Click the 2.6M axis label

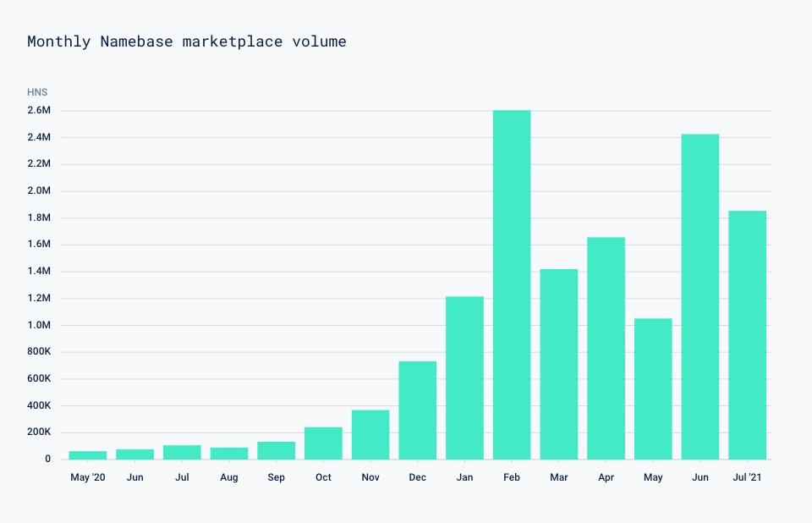[39, 110]
